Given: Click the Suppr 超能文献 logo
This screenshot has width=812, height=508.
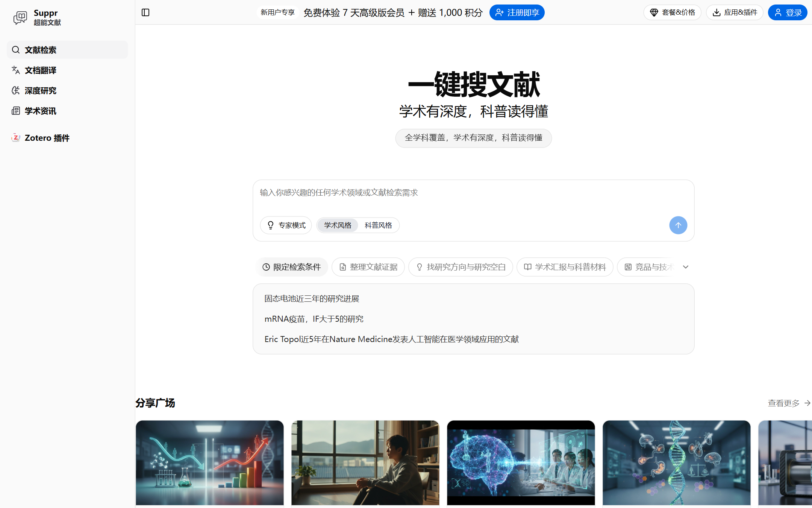Looking at the screenshot, I should point(37,17).
